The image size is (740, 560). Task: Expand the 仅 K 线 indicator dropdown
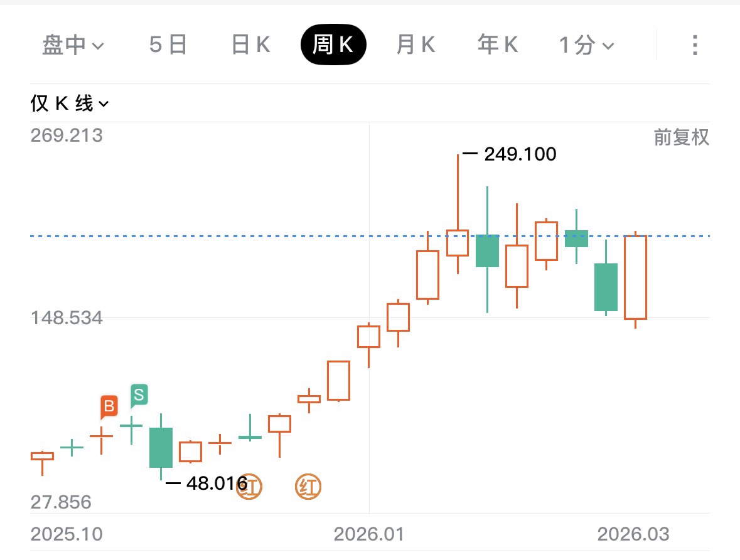click(70, 103)
